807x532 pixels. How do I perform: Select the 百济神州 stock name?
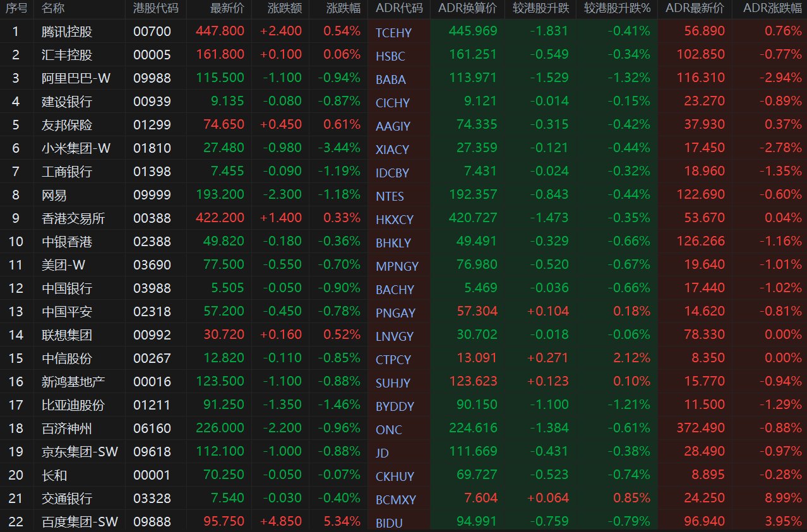click(x=67, y=429)
